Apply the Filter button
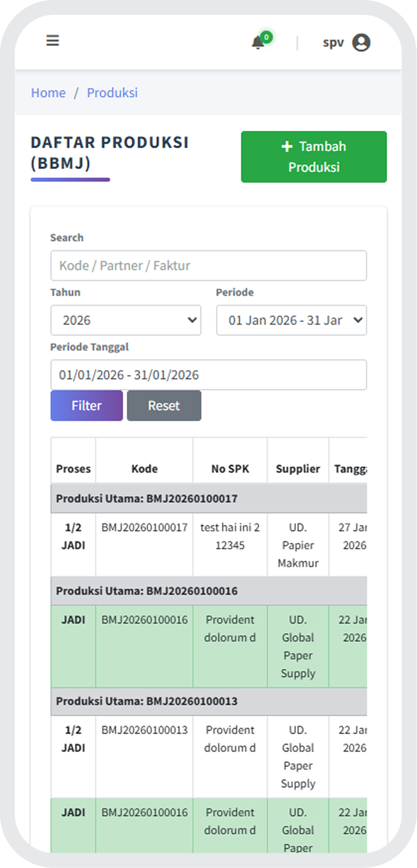 pyautogui.click(x=87, y=406)
